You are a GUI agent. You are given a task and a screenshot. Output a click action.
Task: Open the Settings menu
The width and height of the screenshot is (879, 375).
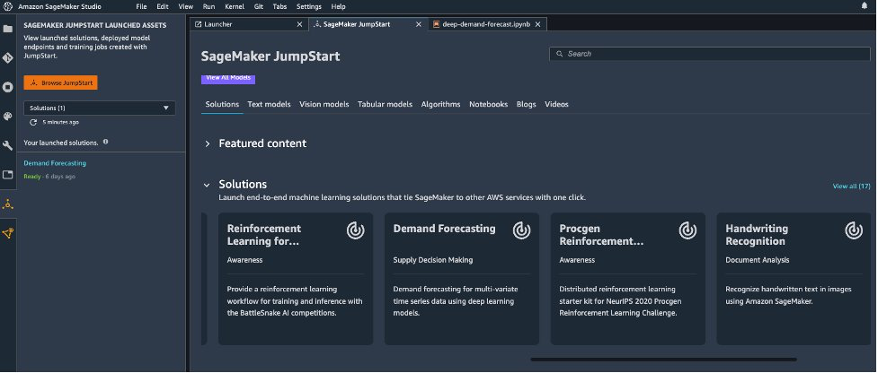309,7
